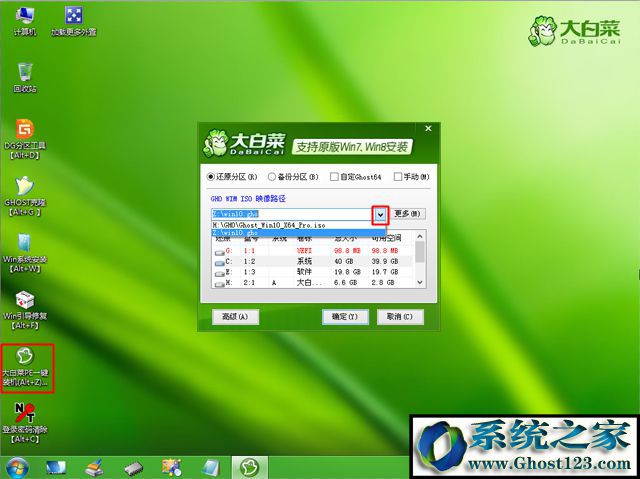Click the E: drive disk icon
The width and height of the screenshot is (640, 479).
219,274
